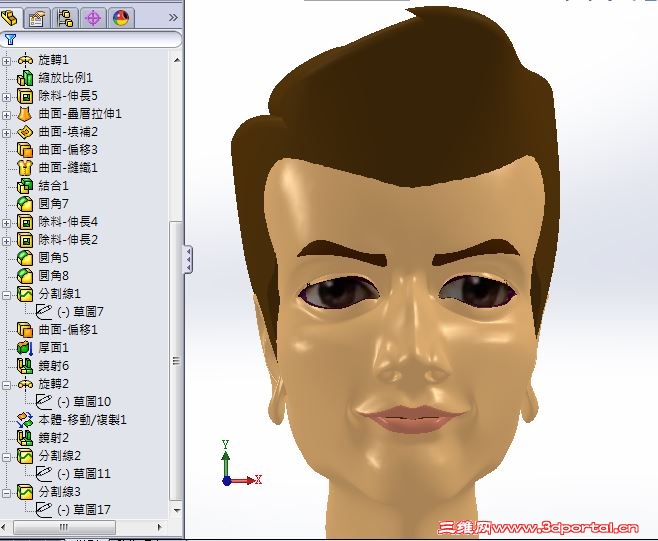Click the tree's vertical scrollbar thumb
This screenshot has width=658, height=541.
point(176,360)
